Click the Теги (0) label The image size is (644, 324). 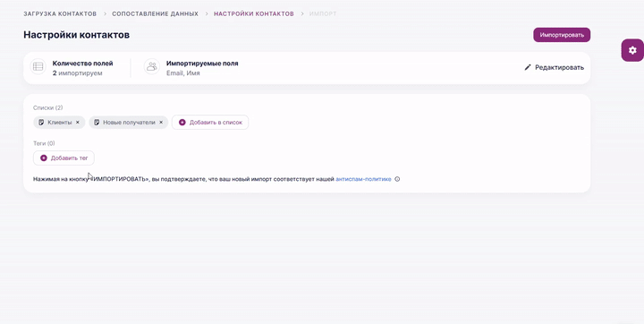click(44, 143)
